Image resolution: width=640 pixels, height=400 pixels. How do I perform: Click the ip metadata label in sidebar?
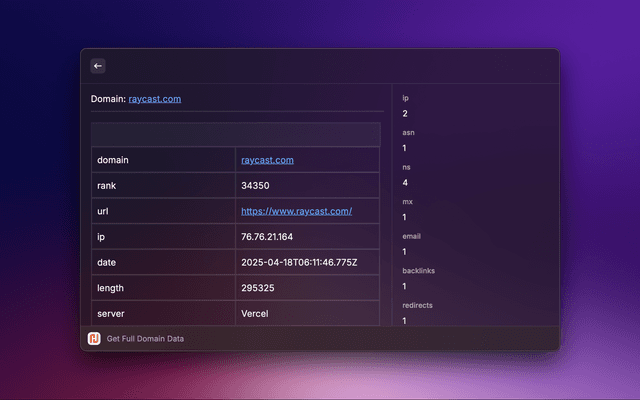click(405, 98)
